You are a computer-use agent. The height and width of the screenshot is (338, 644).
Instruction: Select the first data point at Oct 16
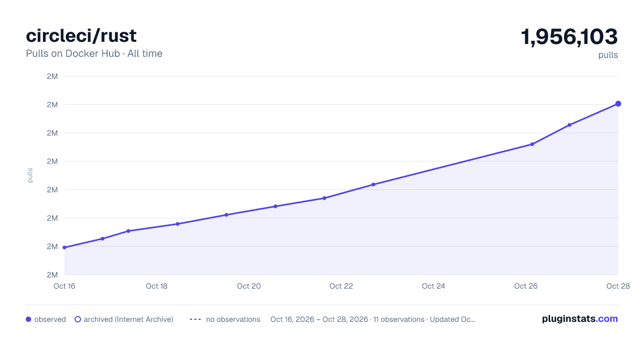(x=64, y=247)
